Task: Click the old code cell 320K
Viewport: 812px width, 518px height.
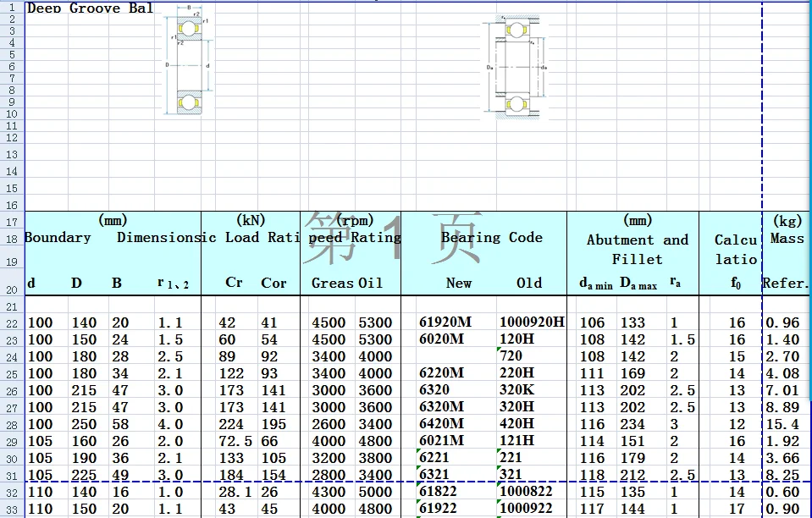Action: (x=517, y=390)
